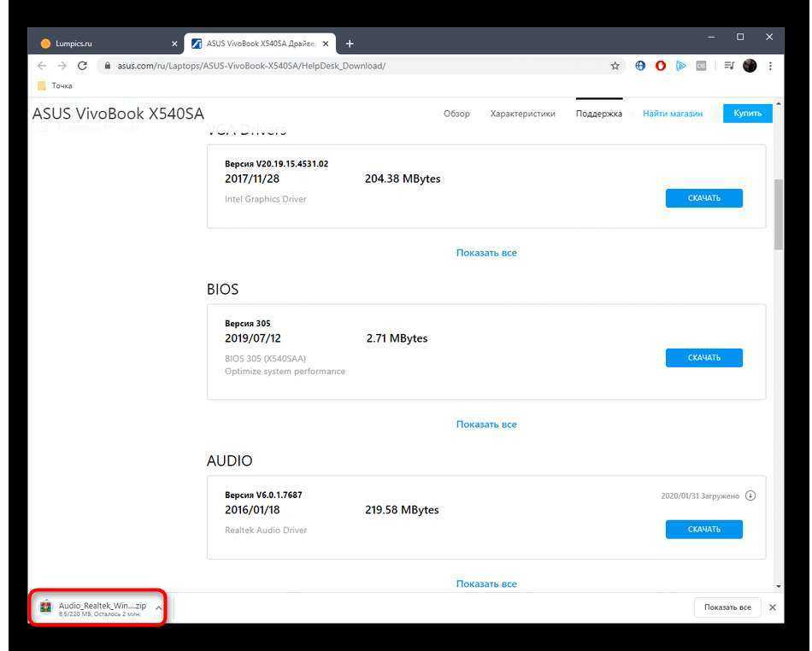The width and height of the screenshot is (812, 651).
Task: Click the info icon beside the Загружено date
Action: pyautogui.click(x=750, y=496)
